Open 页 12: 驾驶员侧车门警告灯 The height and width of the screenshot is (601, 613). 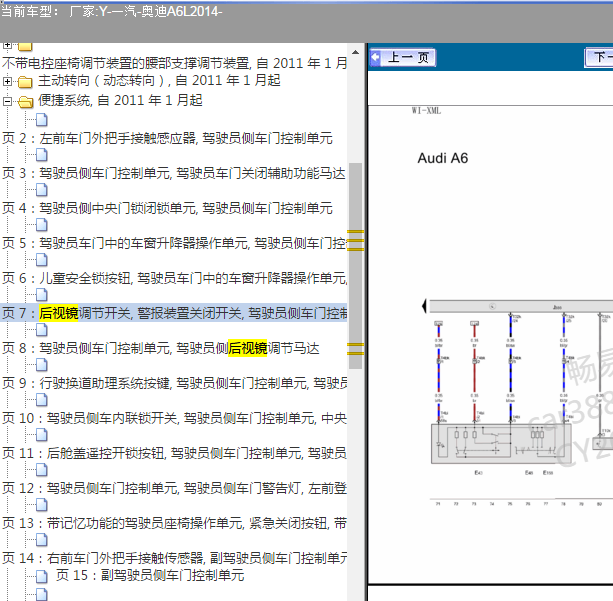click(174, 488)
